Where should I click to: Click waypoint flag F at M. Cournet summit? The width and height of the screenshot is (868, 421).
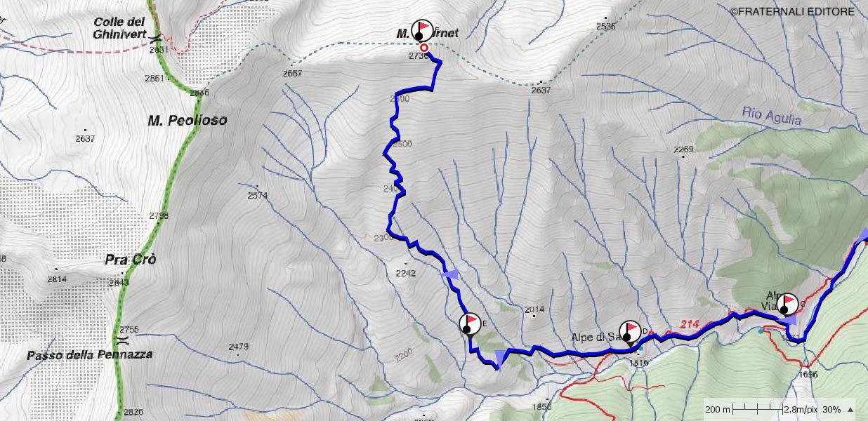(422, 30)
